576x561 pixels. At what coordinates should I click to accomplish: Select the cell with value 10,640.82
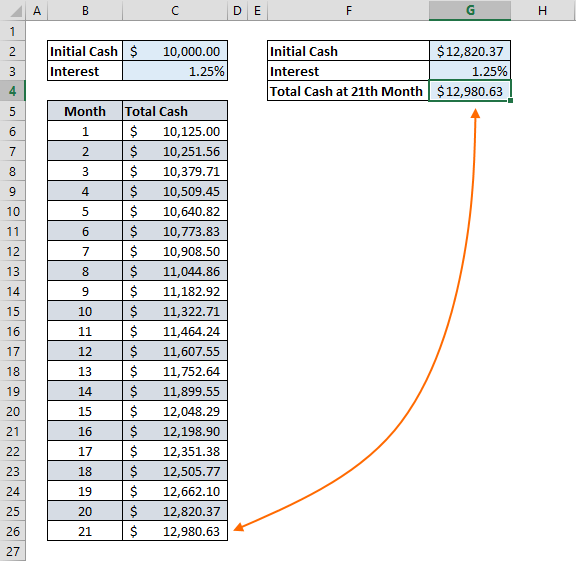(175, 211)
